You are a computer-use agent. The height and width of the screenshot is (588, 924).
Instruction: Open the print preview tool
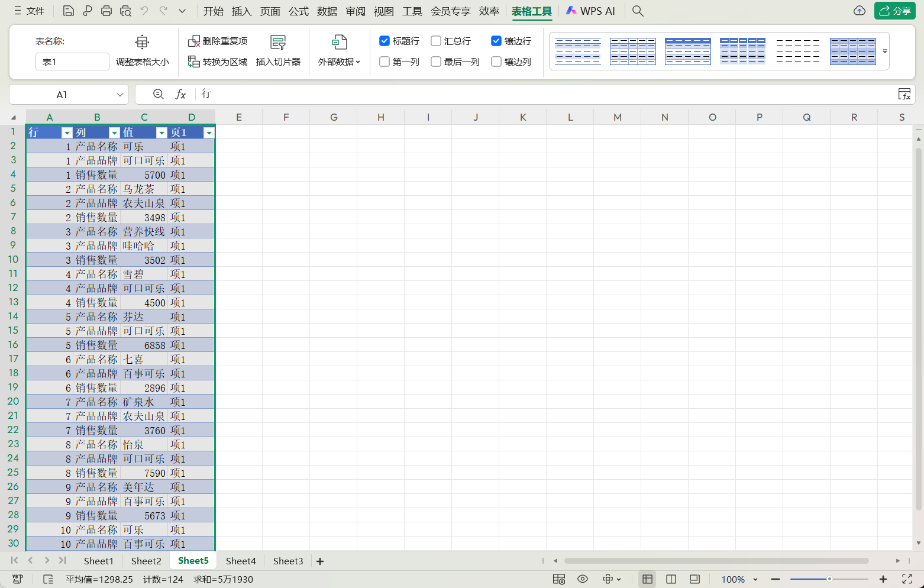click(x=125, y=11)
